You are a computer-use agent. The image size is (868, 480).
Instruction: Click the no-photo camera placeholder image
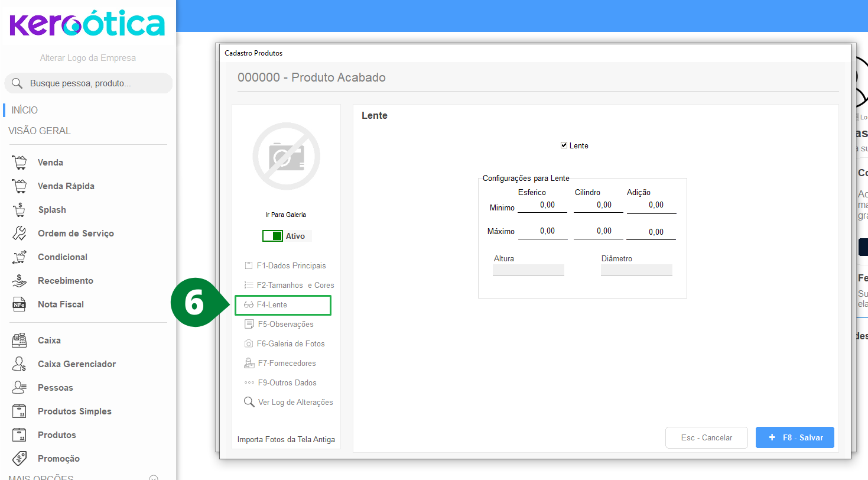pyautogui.click(x=287, y=156)
